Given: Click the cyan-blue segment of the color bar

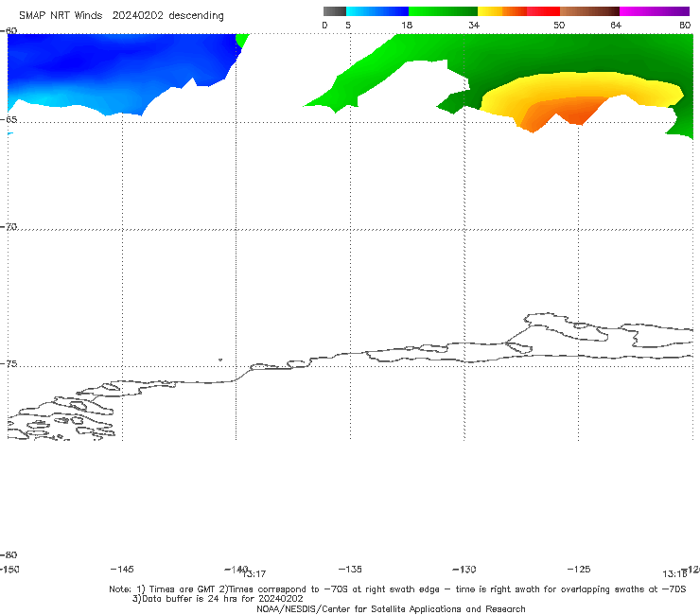Looking at the screenshot, I should 377,11.
